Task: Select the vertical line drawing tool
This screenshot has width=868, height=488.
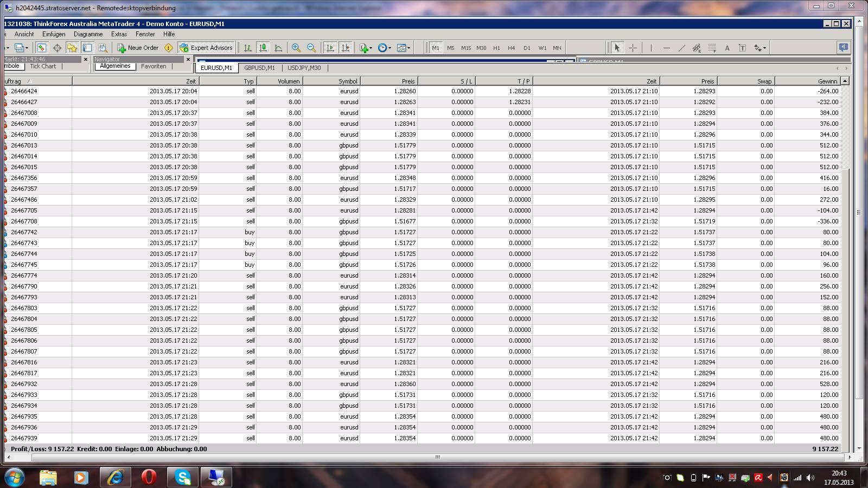Action: coord(651,48)
